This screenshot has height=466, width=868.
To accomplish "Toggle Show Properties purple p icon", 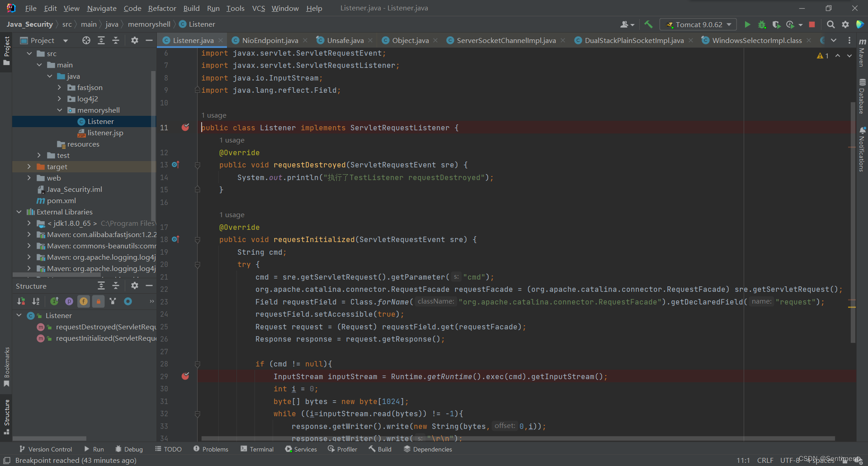I will pyautogui.click(x=69, y=301).
